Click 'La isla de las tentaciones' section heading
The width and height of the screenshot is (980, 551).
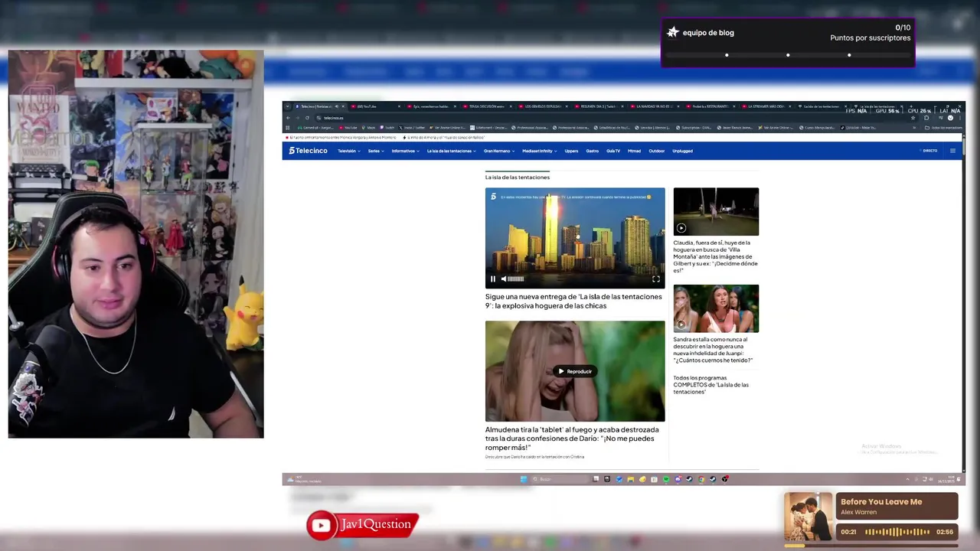click(518, 177)
